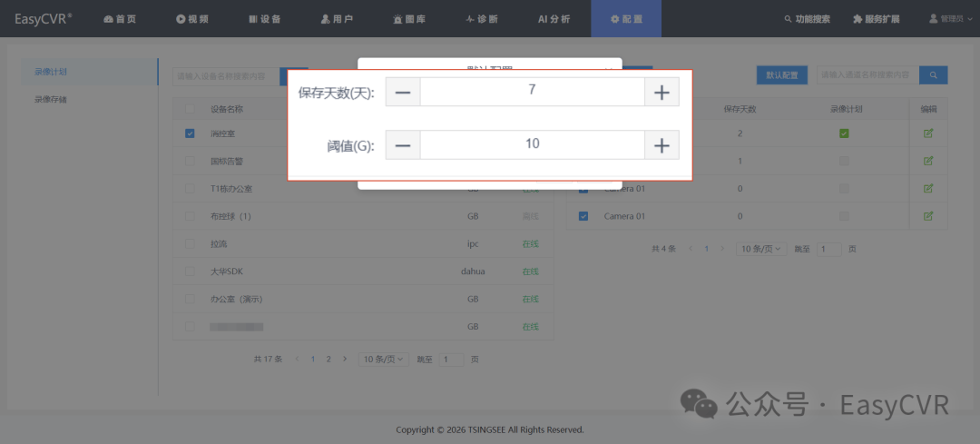Screen dimensions: 980x444
Task: Click the 阈值 value field showing 10
Action: click(x=532, y=145)
